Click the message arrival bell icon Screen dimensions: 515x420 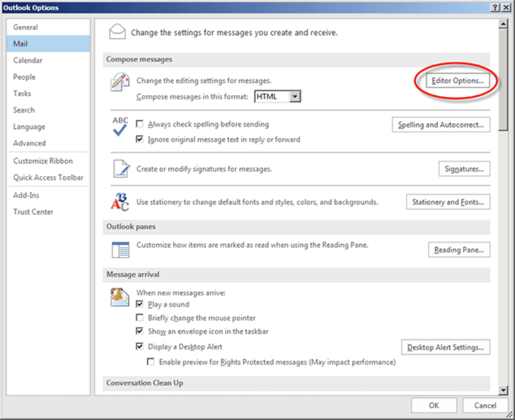click(120, 297)
